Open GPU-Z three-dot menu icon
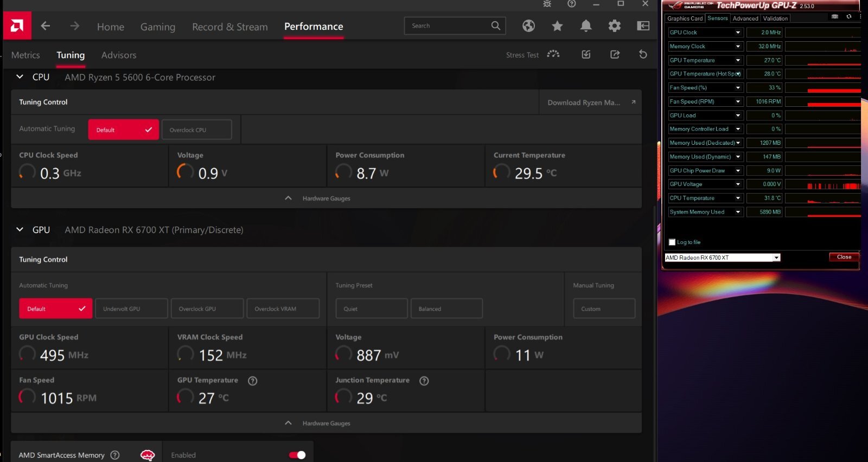The image size is (868, 462). [860, 17]
